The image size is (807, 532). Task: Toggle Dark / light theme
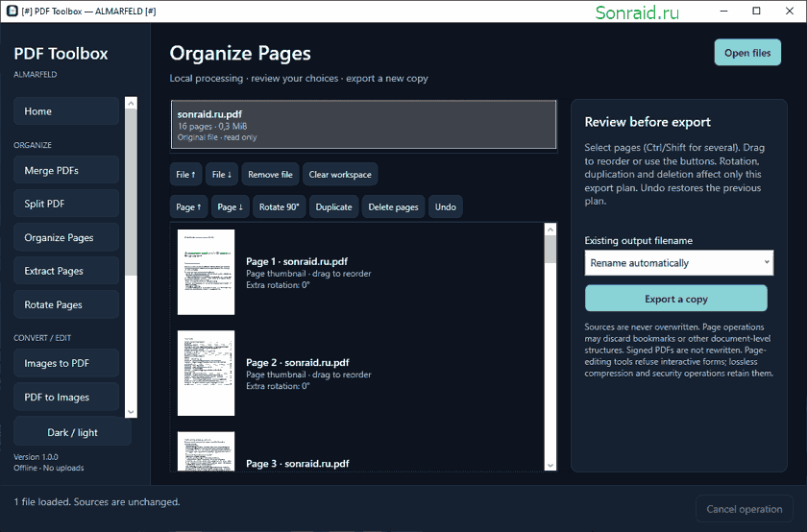(73, 432)
